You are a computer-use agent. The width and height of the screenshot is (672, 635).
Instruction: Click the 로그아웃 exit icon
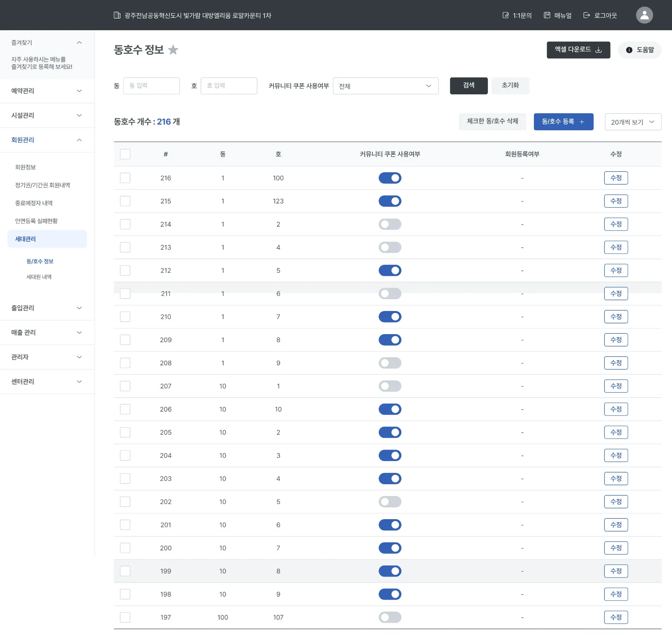click(586, 15)
